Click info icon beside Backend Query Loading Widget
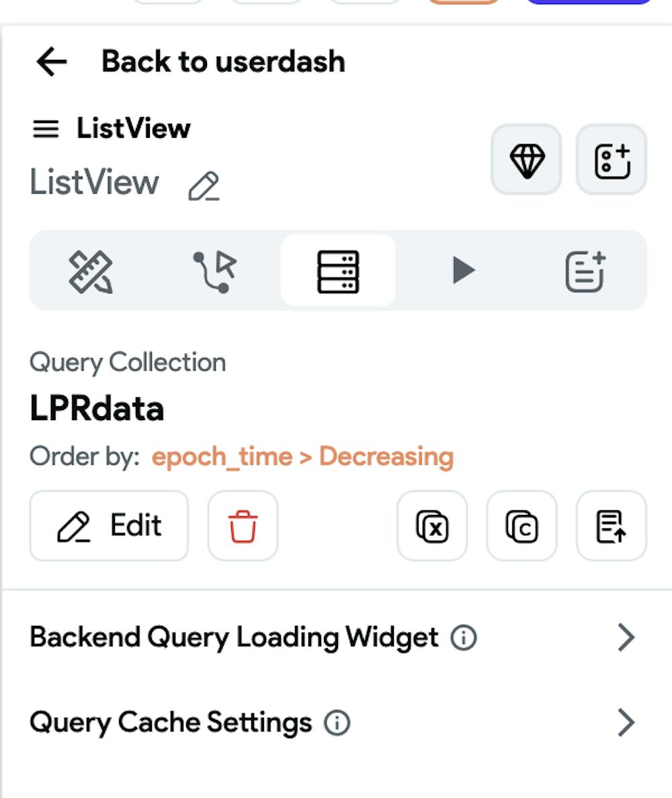672x798 pixels. point(464,638)
